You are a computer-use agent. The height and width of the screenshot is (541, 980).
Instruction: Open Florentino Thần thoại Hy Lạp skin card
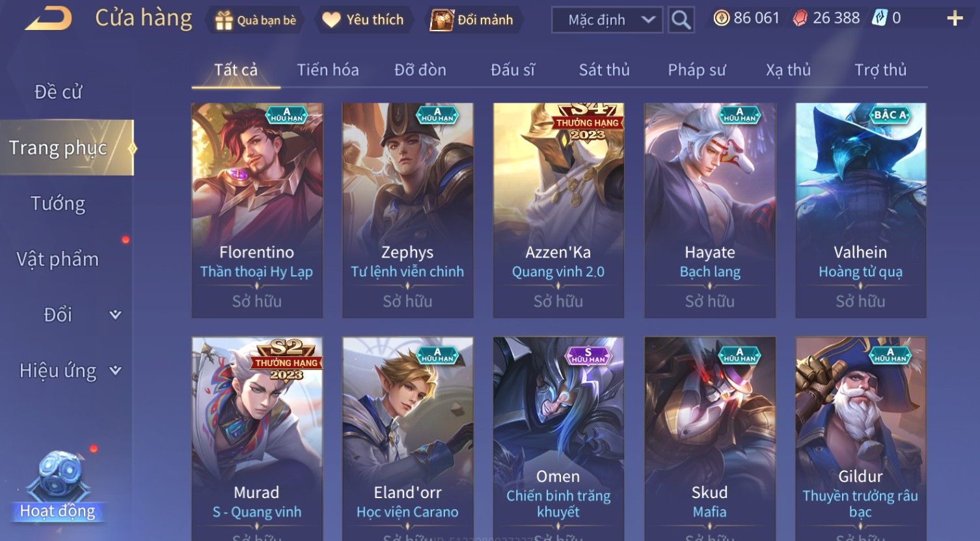pyautogui.click(x=257, y=210)
